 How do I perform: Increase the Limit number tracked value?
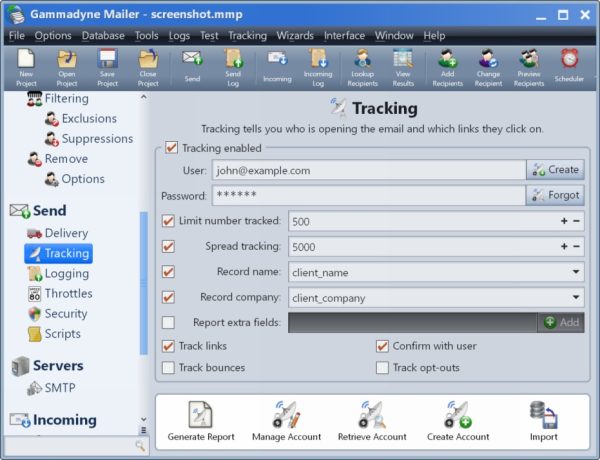564,221
